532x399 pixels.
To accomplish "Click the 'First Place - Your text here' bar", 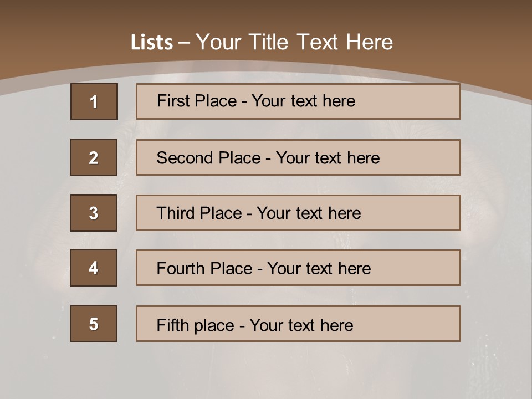I will [298, 101].
